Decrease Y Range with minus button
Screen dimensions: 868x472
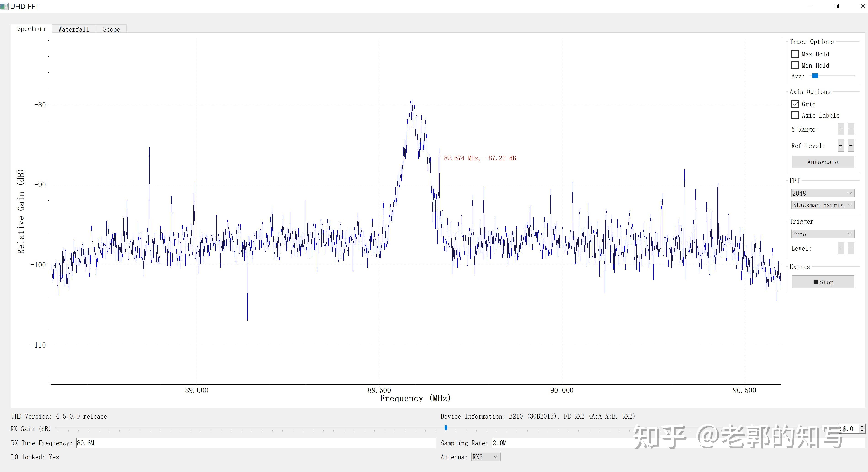point(851,129)
